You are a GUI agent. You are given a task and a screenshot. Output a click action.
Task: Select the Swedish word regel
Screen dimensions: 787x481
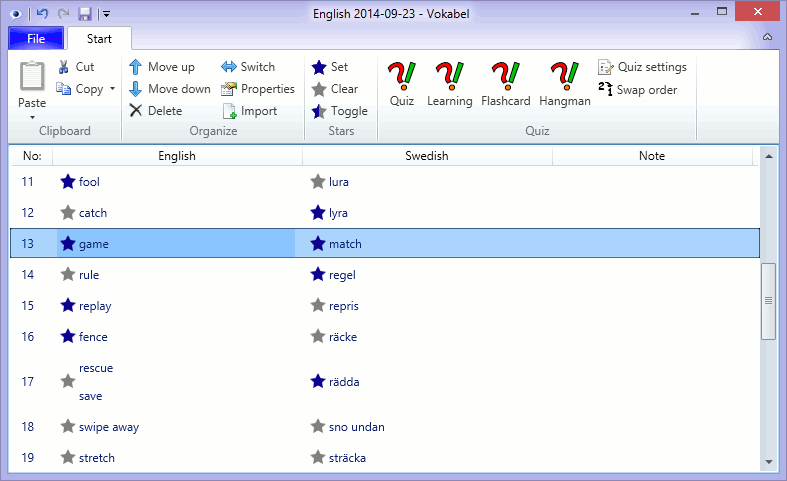pos(342,275)
